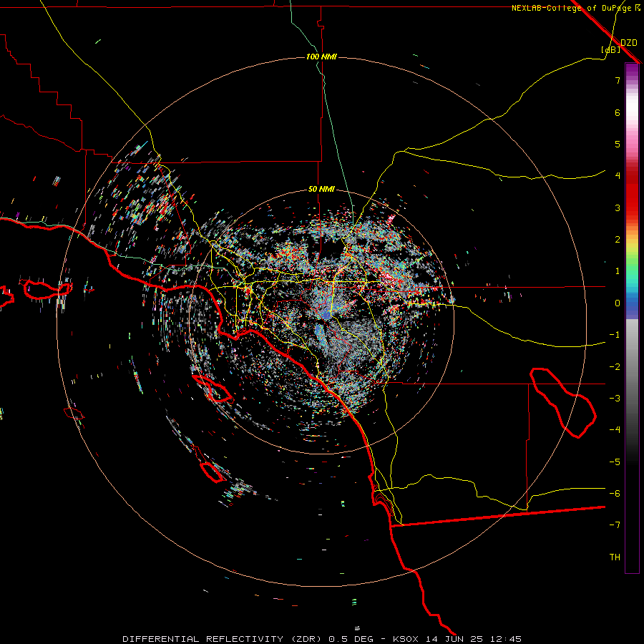Pick the blue band near 0 on color bar
This screenshot has width=644, height=644.
(x=632, y=305)
